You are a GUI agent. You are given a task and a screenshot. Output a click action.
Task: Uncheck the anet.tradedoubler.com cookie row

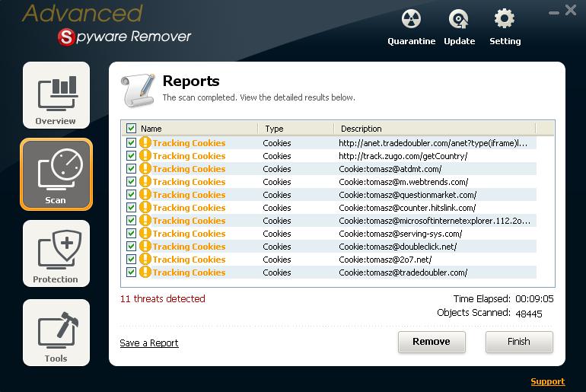[131, 143]
